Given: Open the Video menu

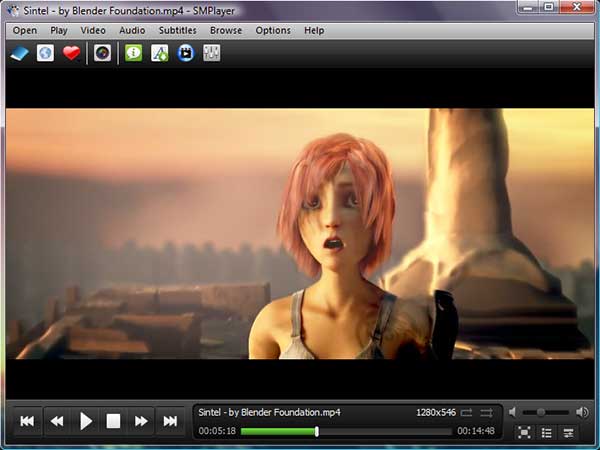Looking at the screenshot, I should point(93,30).
